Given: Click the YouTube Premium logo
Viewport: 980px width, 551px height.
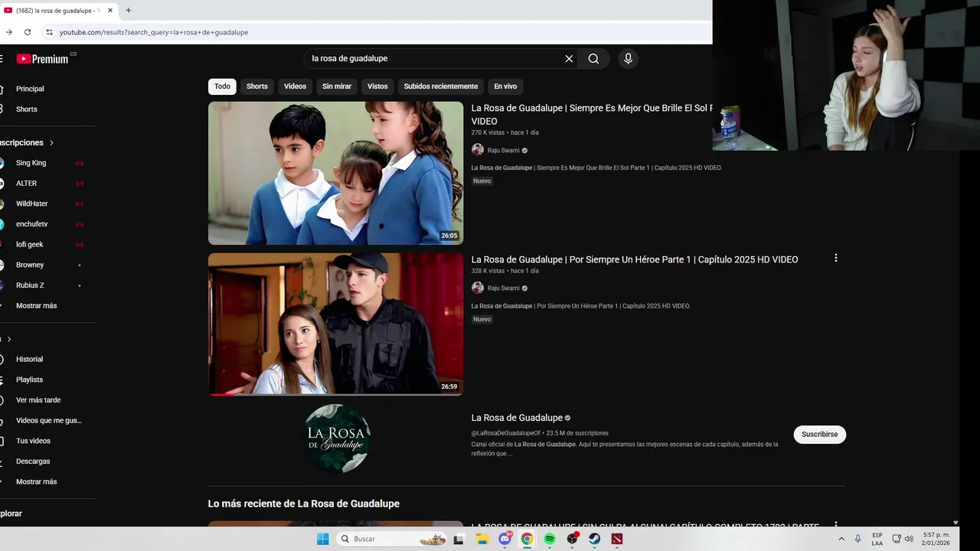Looking at the screenshot, I should [x=42, y=59].
